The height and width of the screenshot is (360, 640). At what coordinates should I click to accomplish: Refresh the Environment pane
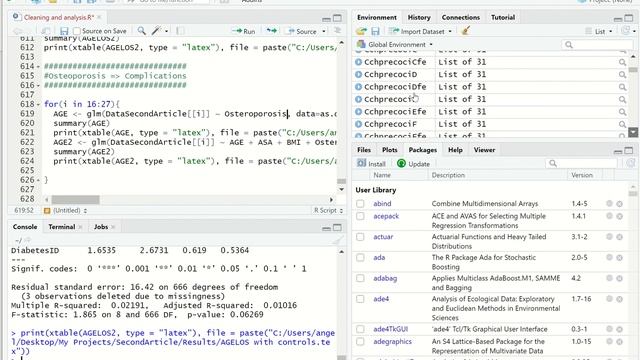click(625, 31)
